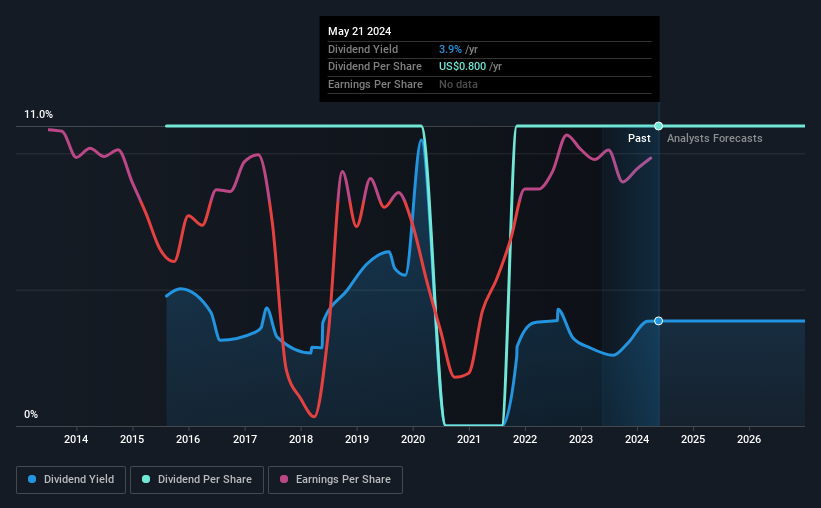Click the 2025 x-axis label
This screenshot has height=508, width=821.
click(693, 439)
